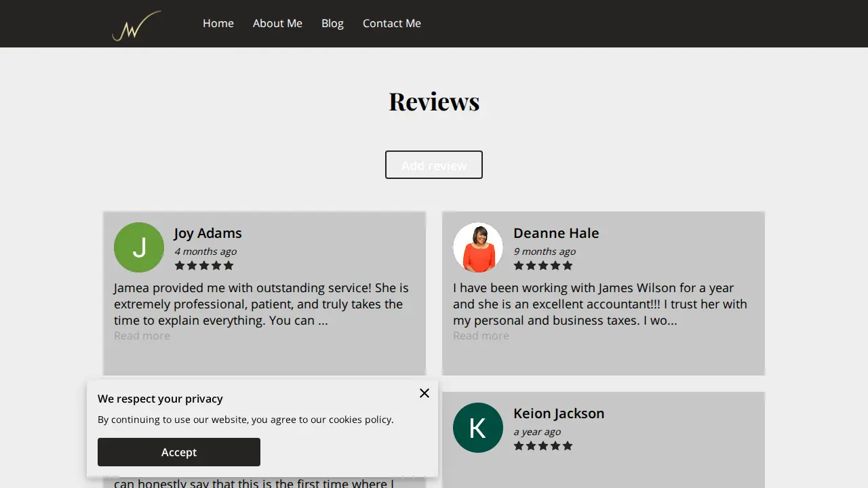Open the Home page
868x488 pixels.
click(x=218, y=23)
